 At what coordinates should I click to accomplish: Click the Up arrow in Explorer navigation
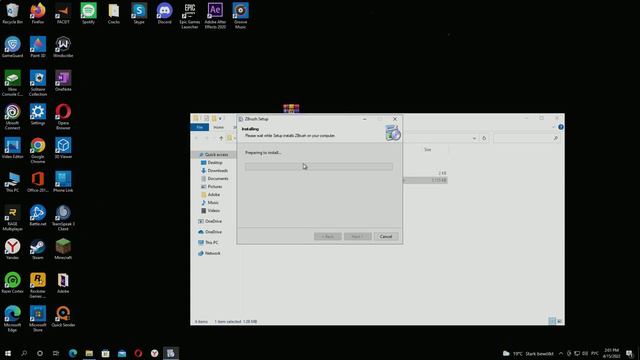(x=221, y=138)
